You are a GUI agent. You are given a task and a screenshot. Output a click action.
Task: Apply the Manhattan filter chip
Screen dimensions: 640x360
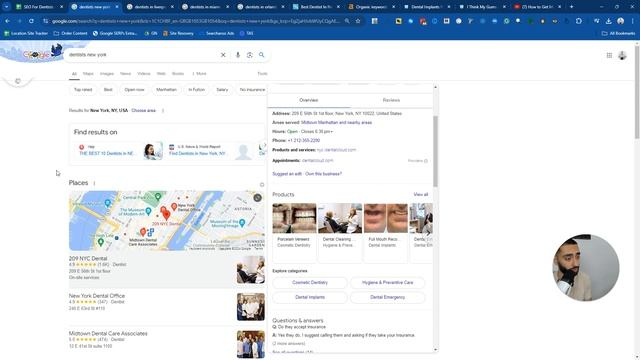tap(167, 90)
